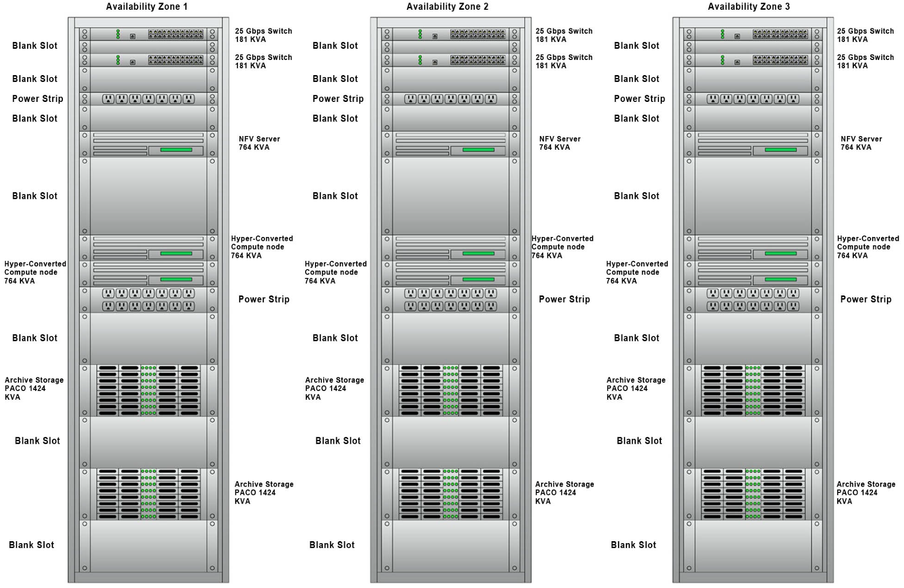Select the large blank slot below Zone 1 NFV Server

click(x=148, y=196)
